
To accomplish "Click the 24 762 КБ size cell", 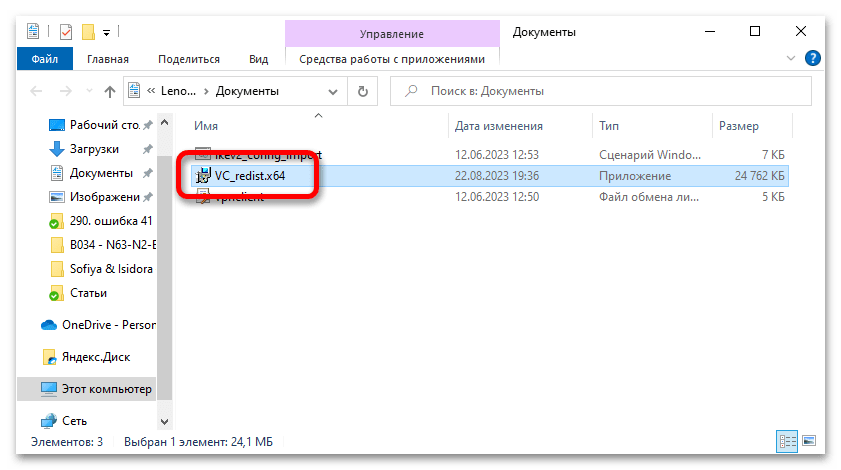I will tap(759, 176).
